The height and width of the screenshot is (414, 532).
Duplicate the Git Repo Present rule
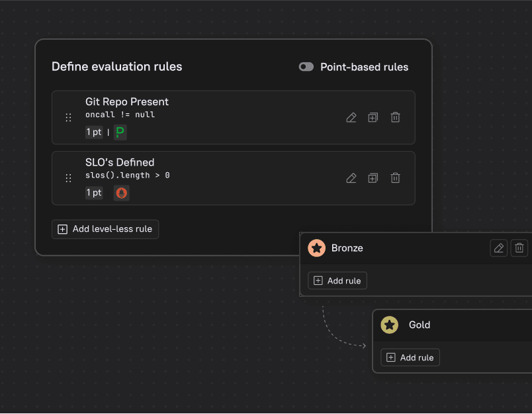click(x=373, y=117)
